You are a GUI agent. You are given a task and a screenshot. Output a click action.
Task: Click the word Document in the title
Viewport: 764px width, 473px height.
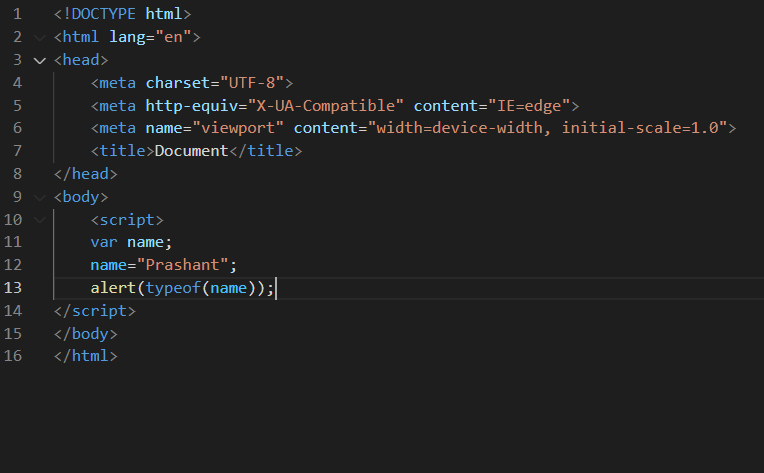point(192,151)
